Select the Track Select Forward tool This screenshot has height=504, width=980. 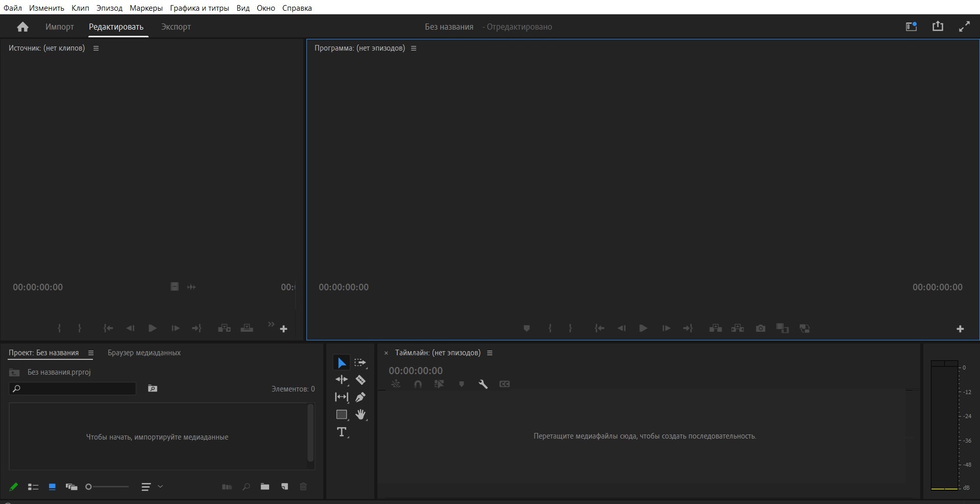click(361, 363)
